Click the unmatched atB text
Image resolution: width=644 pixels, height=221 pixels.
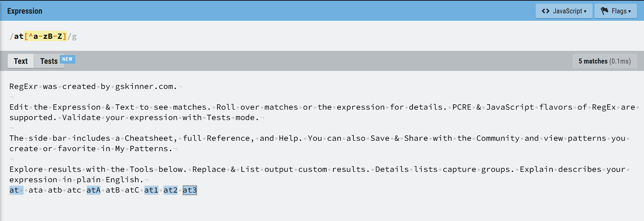[x=113, y=190]
